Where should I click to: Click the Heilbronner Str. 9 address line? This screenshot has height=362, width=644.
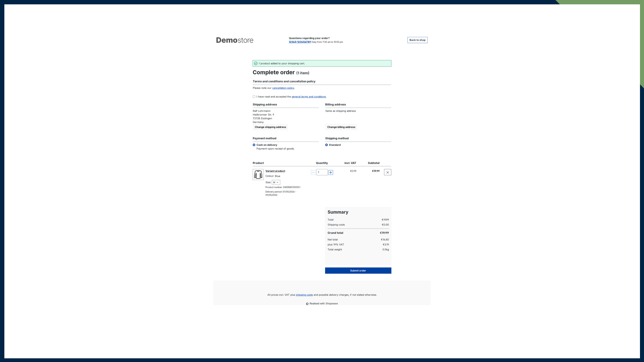tap(263, 115)
